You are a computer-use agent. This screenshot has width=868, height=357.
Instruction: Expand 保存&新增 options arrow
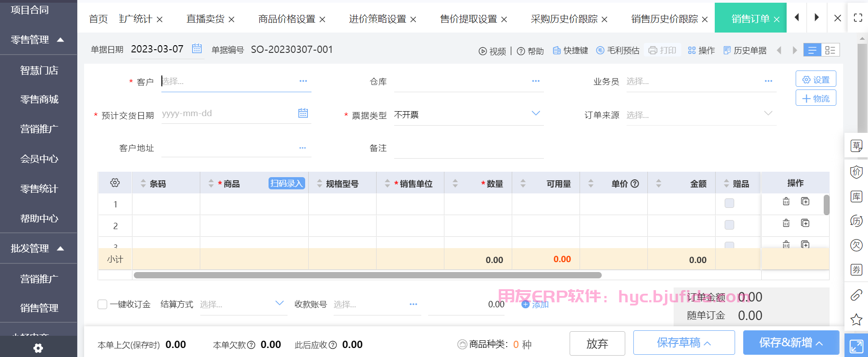click(819, 343)
